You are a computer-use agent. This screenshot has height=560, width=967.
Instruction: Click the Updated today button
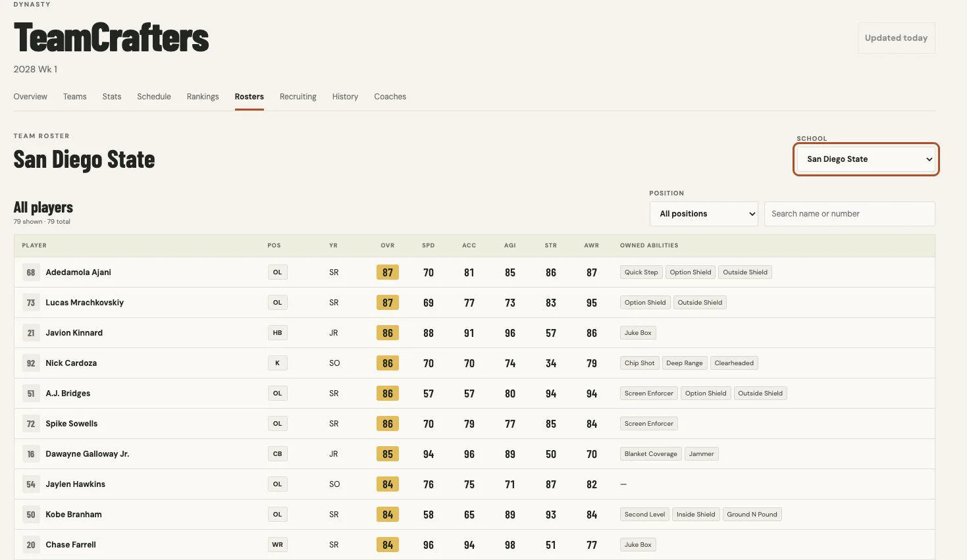pyautogui.click(x=896, y=38)
